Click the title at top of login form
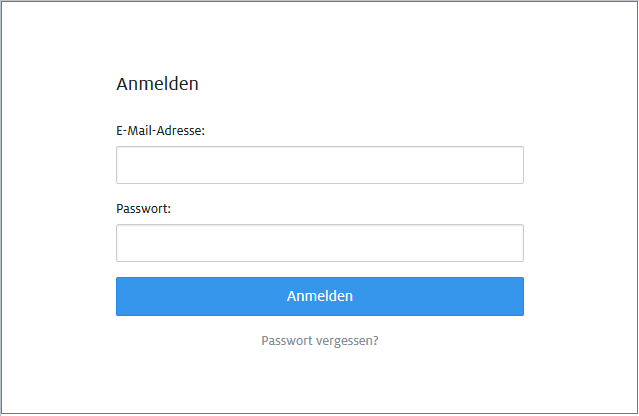The height and width of the screenshot is (416, 639). click(x=157, y=84)
